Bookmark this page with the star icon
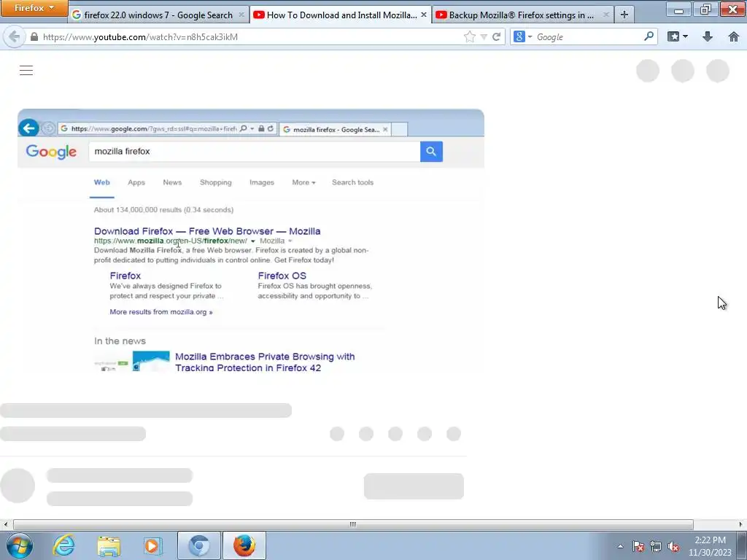The height and width of the screenshot is (560, 747). (x=469, y=36)
